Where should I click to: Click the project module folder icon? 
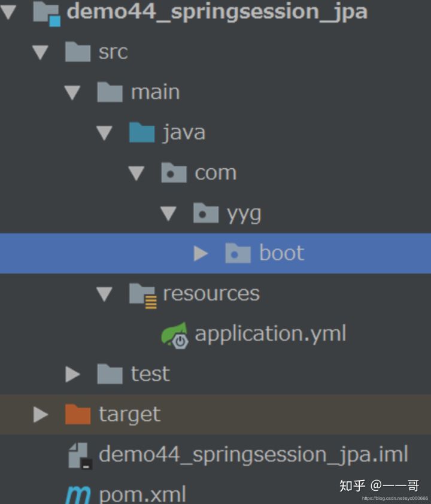point(47,14)
